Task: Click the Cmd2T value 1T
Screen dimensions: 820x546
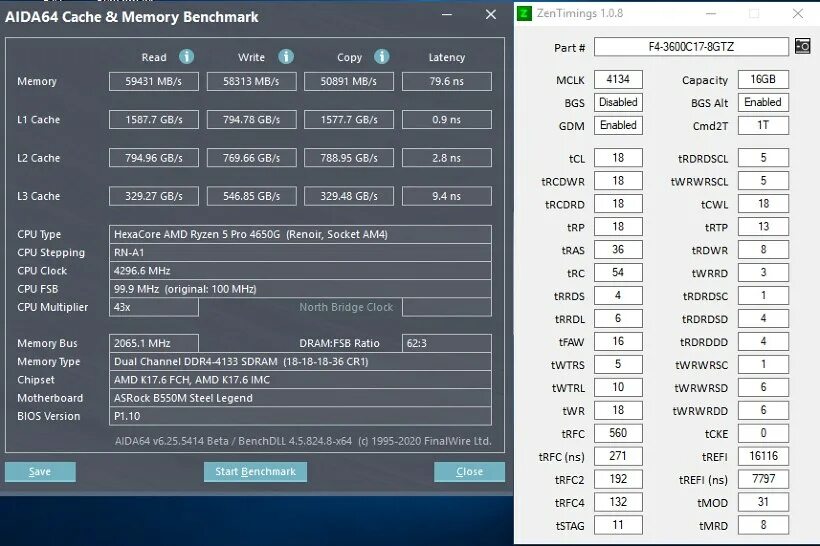Action: [763, 126]
